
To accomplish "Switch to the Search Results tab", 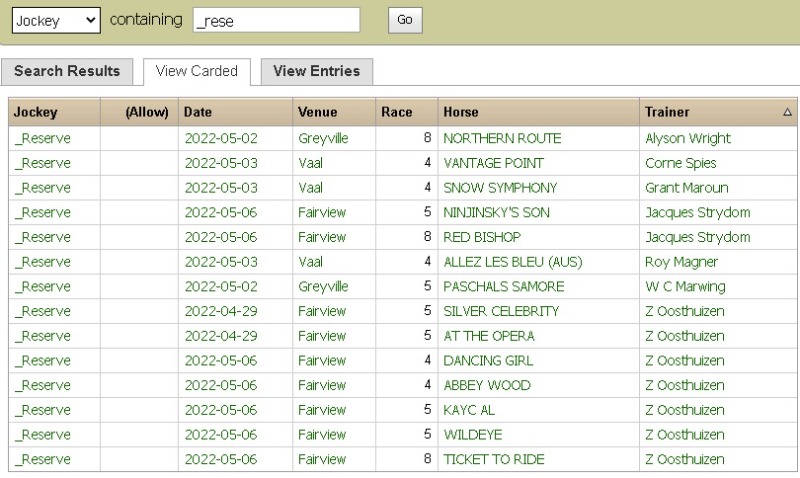I will (x=67, y=71).
